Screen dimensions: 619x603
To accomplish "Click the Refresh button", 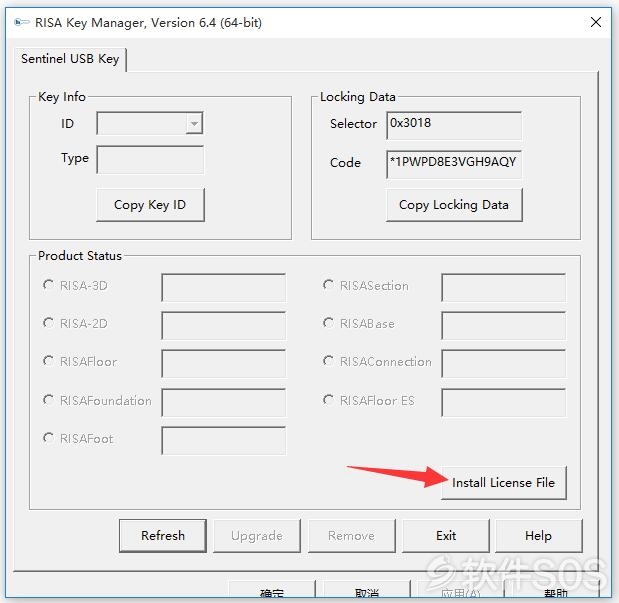I will [x=163, y=535].
